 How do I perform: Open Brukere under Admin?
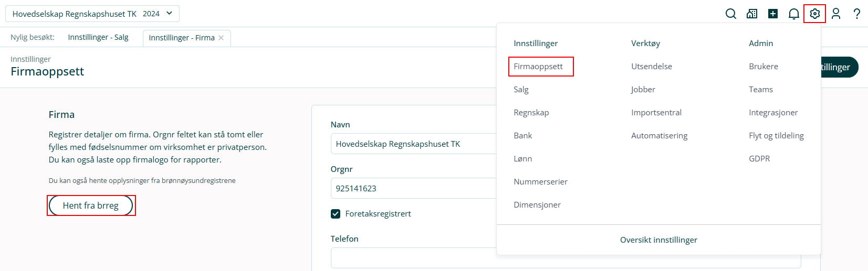[764, 67]
